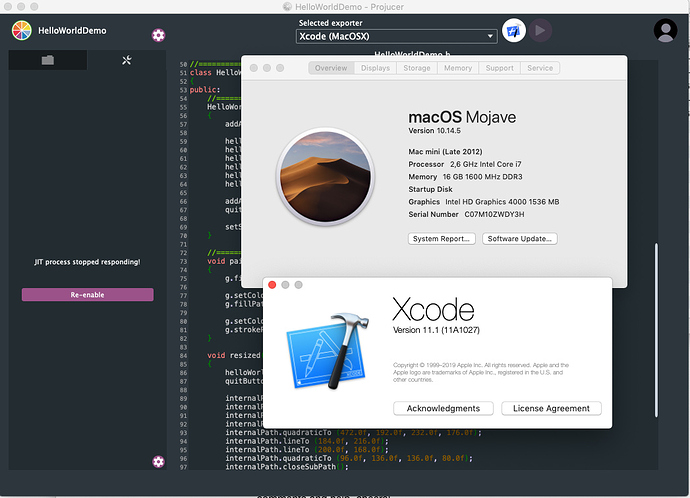Click Memory 16 GB 1600 MHz DDR3 text
This screenshot has height=498, width=690.
pyautogui.click(x=465, y=177)
